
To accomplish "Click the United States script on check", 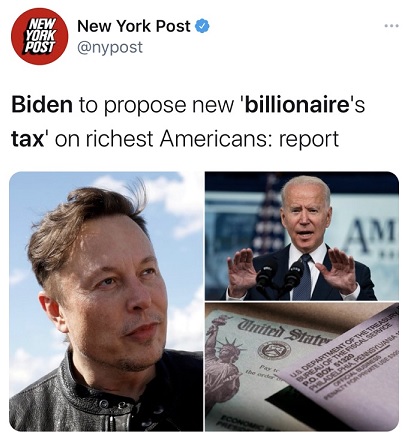I will click(283, 332).
